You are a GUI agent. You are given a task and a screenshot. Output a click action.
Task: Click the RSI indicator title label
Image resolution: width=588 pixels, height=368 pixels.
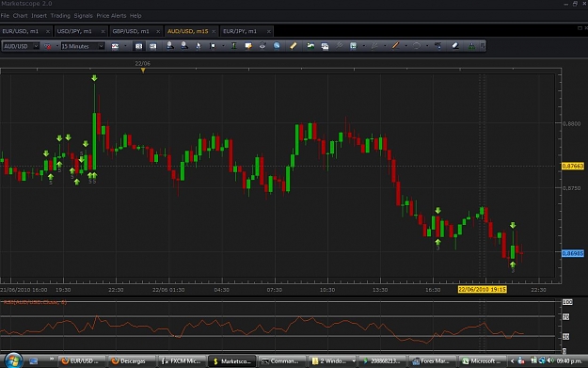tap(35, 302)
